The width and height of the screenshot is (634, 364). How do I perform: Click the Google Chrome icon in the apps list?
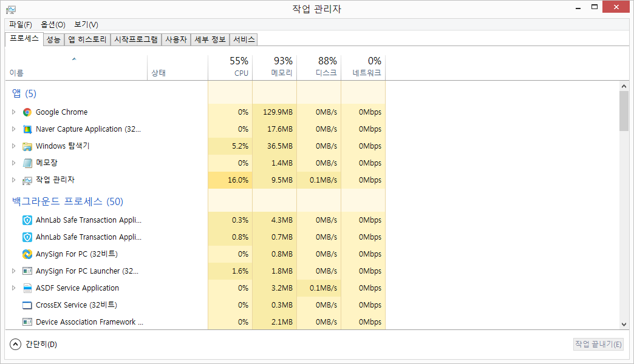[x=27, y=112]
